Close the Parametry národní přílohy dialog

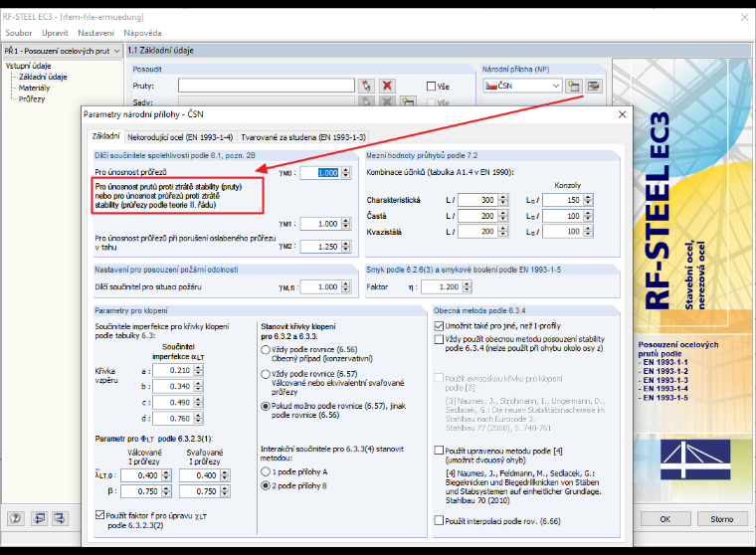pos(622,114)
